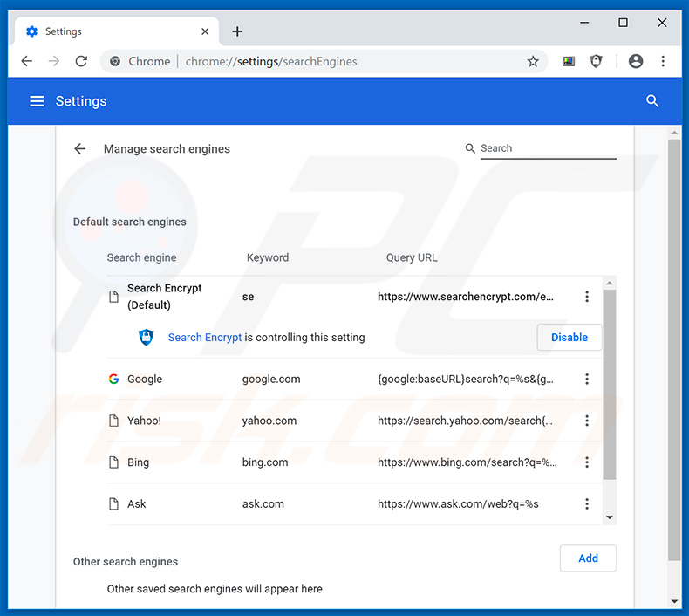Screen dimensions: 689x616
Task: Click the browser forward arrow
Action: click(x=53, y=61)
